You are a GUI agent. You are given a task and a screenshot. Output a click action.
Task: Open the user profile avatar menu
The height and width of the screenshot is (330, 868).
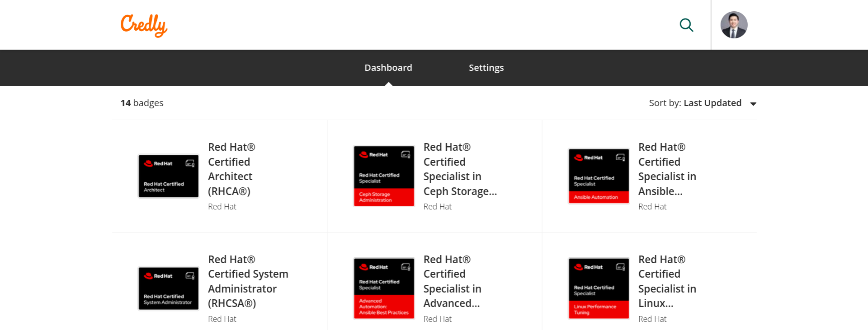[x=734, y=25]
